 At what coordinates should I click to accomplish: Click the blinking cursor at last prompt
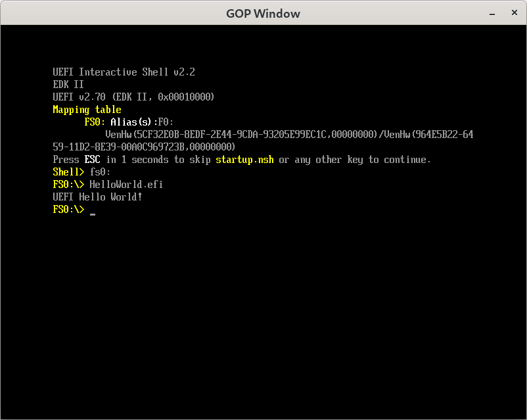[93, 214]
